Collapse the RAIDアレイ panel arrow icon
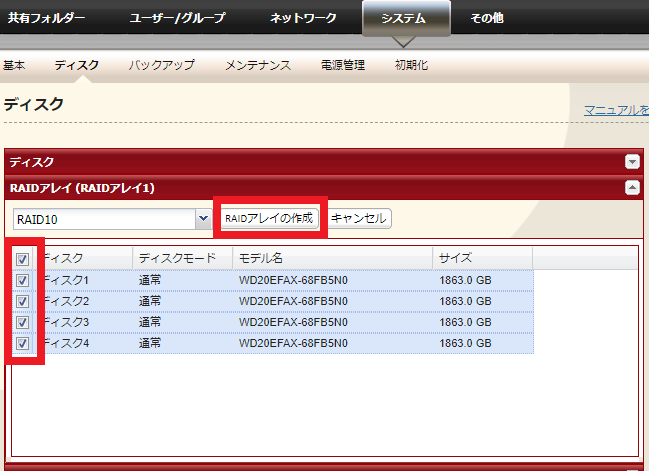Image resolution: width=649 pixels, height=471 pixels. coord(631,187)
